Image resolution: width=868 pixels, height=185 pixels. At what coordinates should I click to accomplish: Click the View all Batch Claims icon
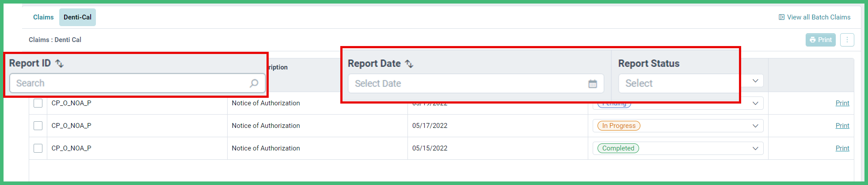(781, 17)
